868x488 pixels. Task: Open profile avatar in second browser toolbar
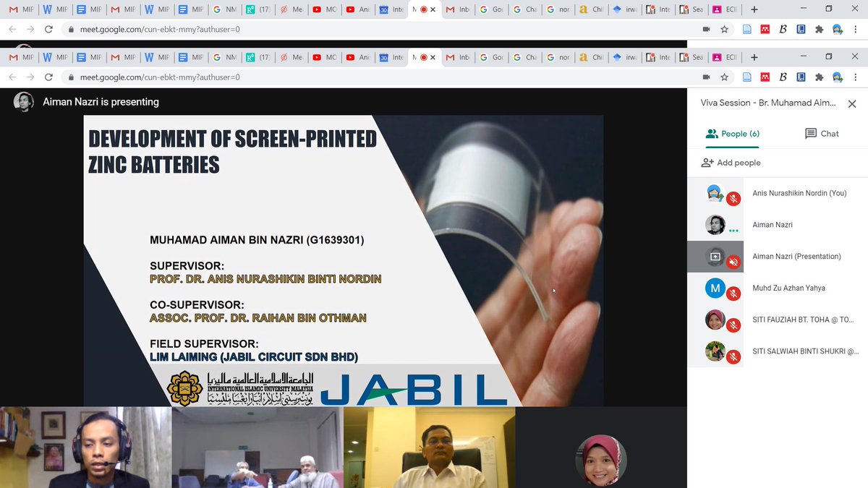838,77
